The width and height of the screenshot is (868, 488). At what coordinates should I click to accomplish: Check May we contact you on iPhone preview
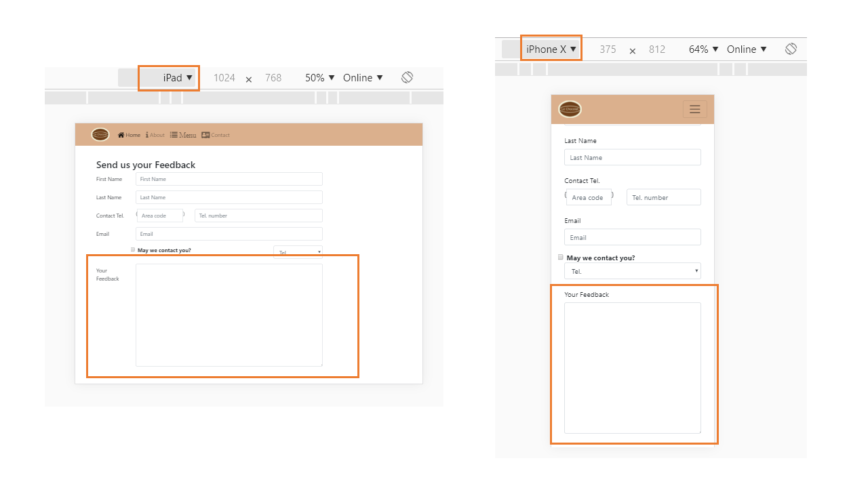[x=560, y=257]
